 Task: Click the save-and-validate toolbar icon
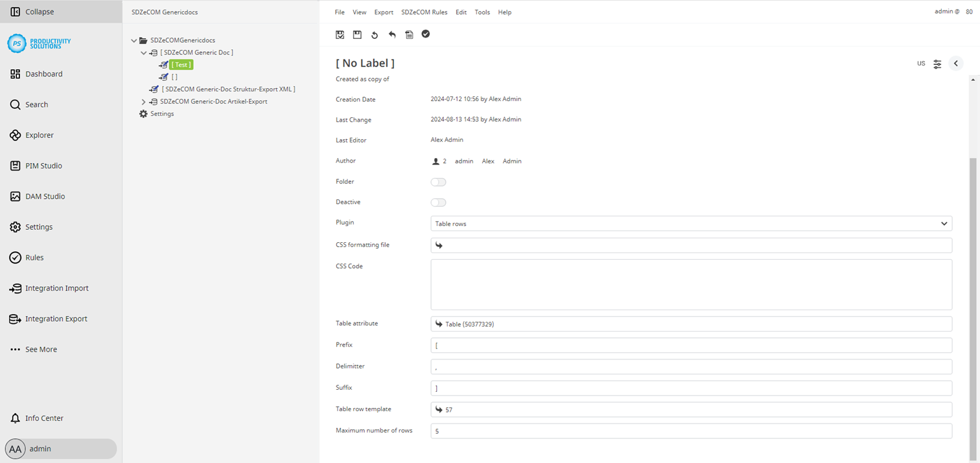[x=340, y=34]
